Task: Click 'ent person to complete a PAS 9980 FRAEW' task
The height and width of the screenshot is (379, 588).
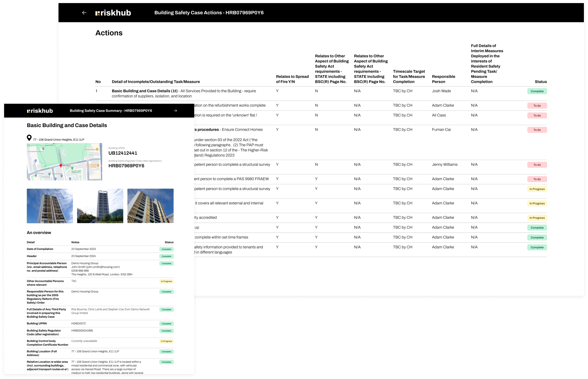Action: click(x=231, y=179)
